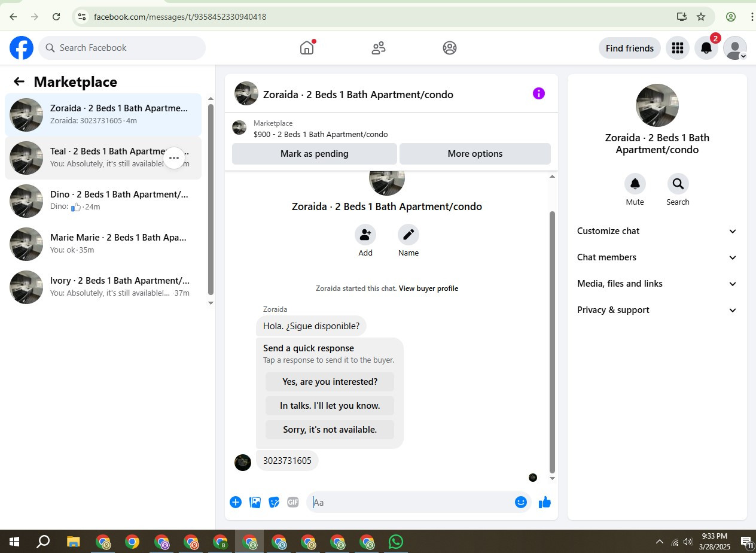Image resolution: width=756 pixels, height=553 pixels.
Task: Open the Ivory conversation
Action: click(103, 287)
